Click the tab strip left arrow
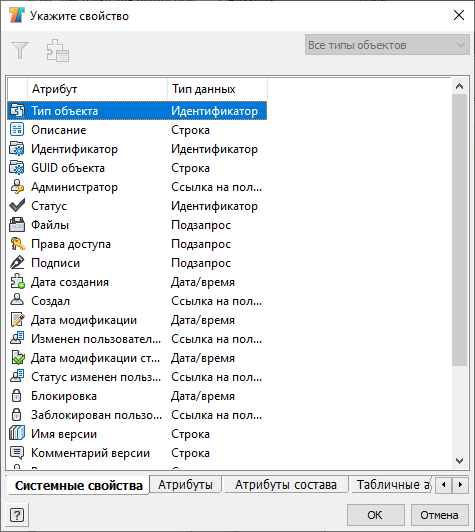 point(443,484)
